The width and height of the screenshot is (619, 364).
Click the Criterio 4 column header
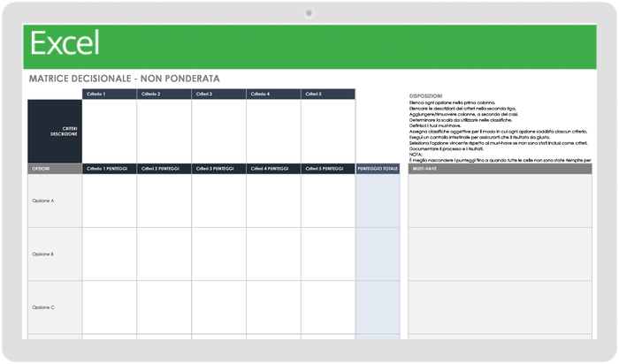click(x=273, y=94)
